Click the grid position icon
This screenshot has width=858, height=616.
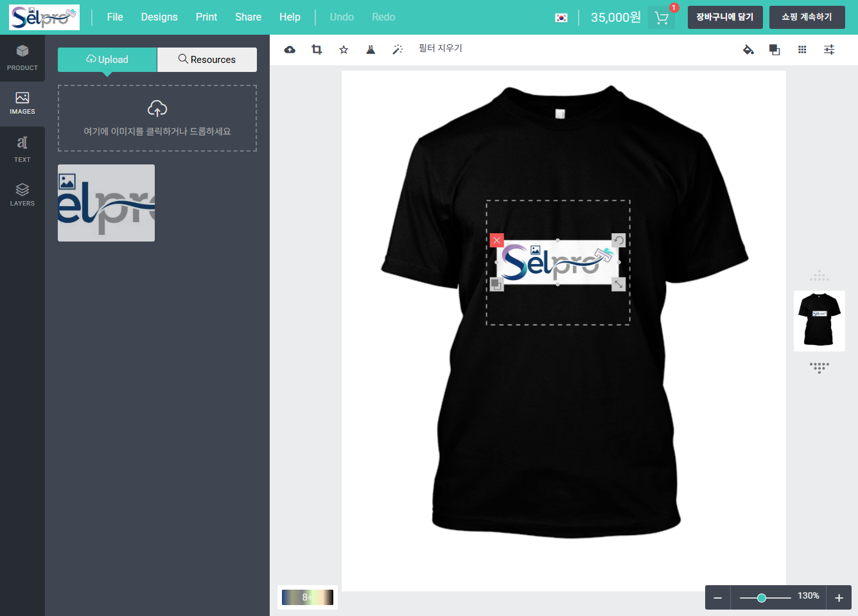pyautogui.click(x=802, y=49)
